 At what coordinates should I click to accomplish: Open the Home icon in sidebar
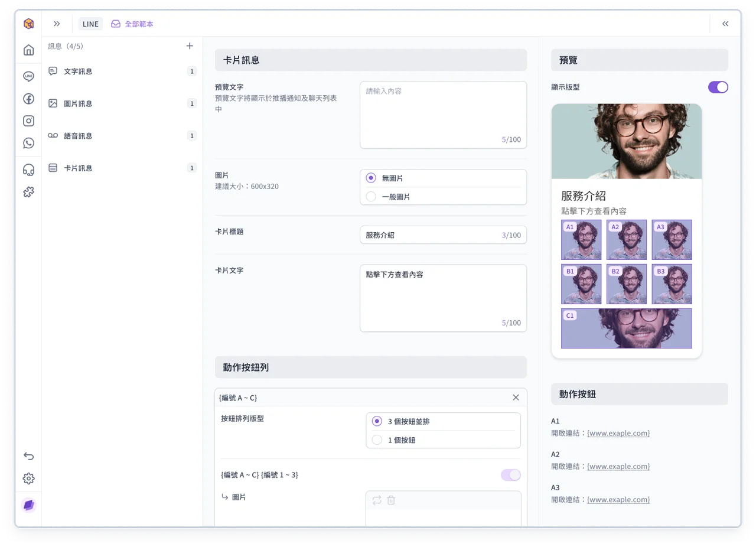point(28,50)
